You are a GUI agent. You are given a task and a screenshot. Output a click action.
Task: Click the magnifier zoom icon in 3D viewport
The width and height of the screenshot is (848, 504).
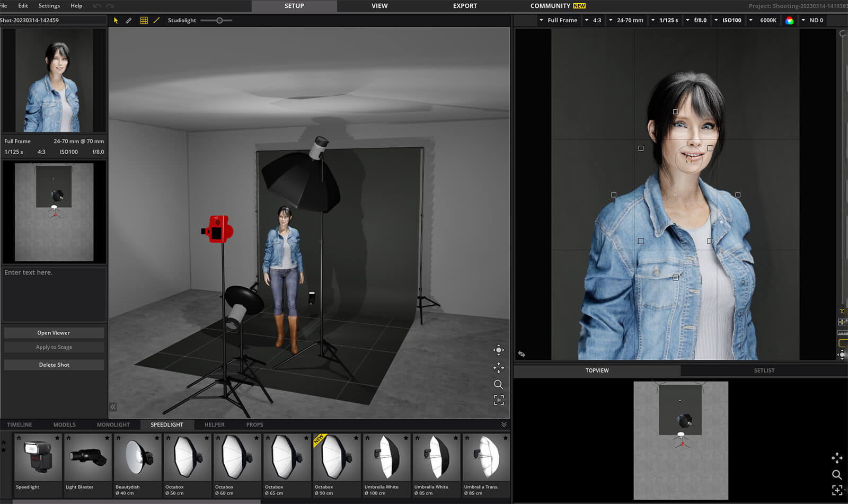pos(498,384)
